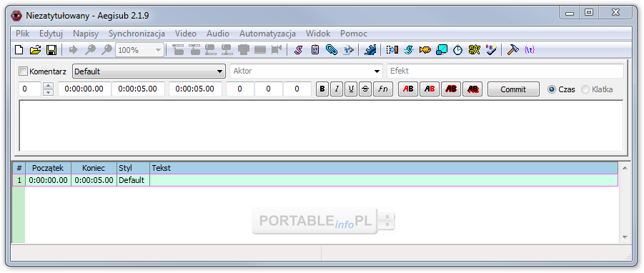
Task: Save subtitles with the floppy disk icon
Action: [x=51, y=50]
